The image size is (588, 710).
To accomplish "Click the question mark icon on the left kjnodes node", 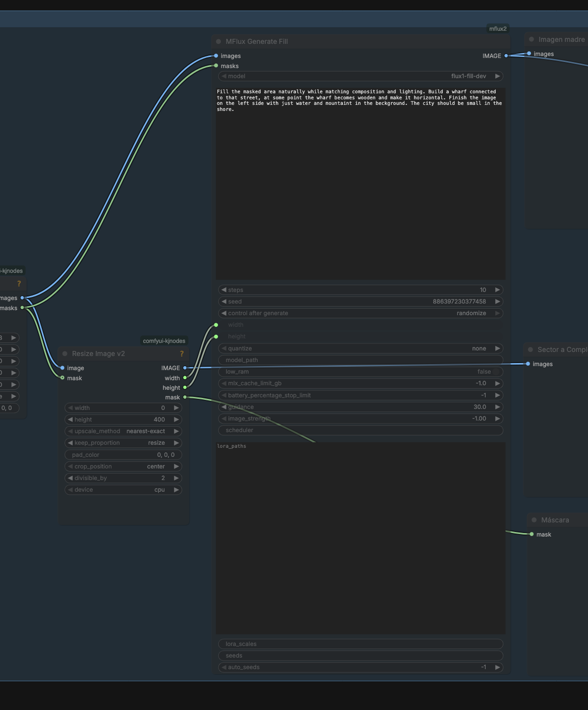I will pos(19,283).
